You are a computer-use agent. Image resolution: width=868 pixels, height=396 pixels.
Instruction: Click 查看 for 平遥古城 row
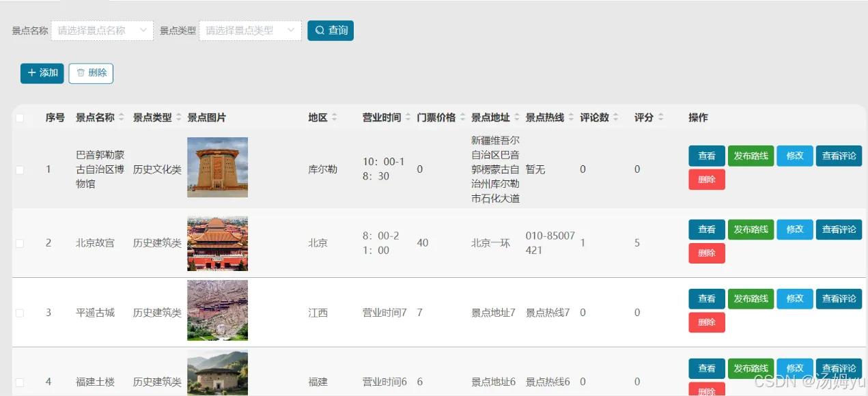tap(707, 298)
